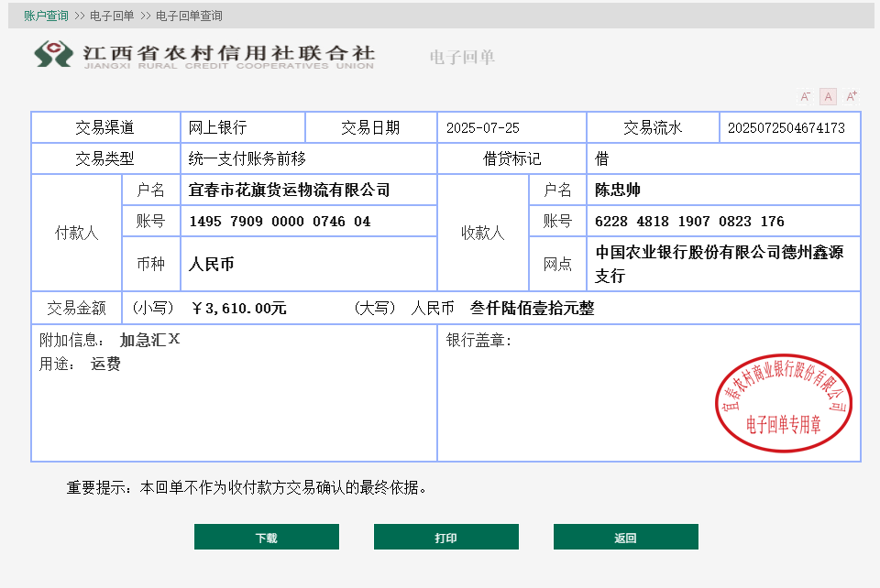Go back using the 返回 button

coord(626,537)
